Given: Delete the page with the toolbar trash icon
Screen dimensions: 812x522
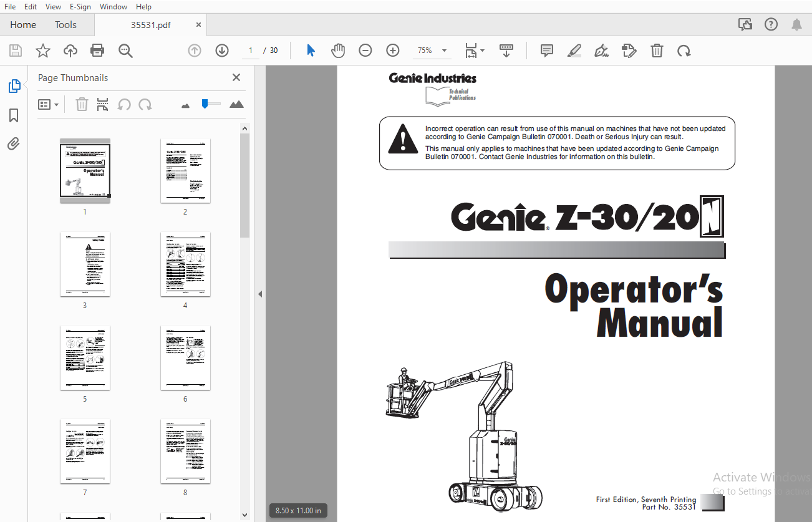Looking at the screenshot, I should tap(657, 51).
